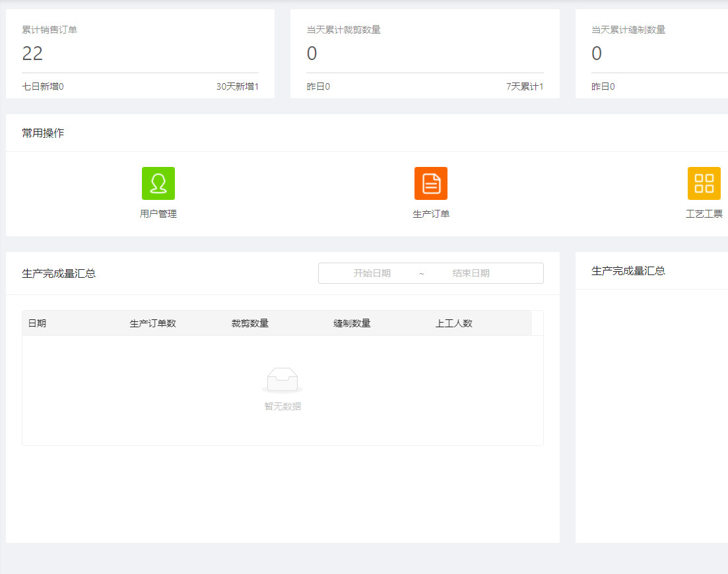Click the 生产完成量汇总 left panel title
Image resolution: width=728 pixels, height=574 pixels.
click(x=57, y=273)
